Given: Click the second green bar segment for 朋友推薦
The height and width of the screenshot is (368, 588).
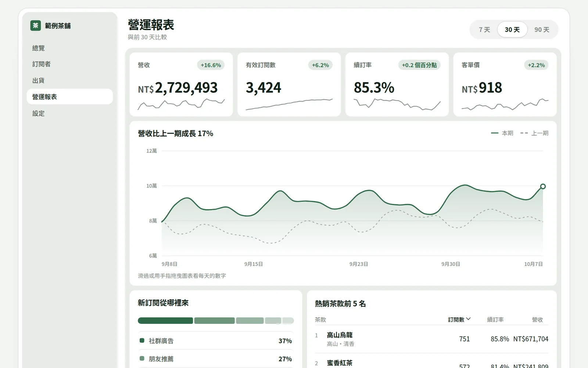Looking at the screenshot, I should pyautogui.click(x=214, y=321).
